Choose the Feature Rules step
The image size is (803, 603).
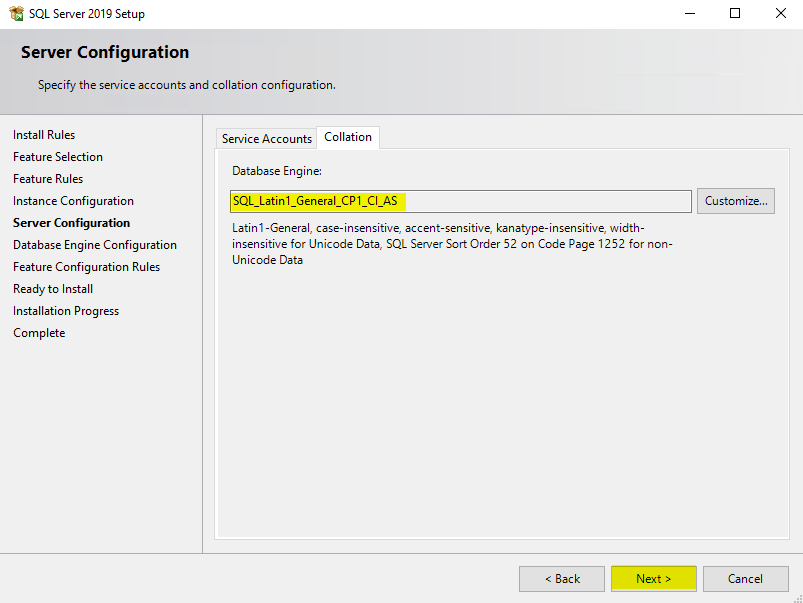point(48,179)
